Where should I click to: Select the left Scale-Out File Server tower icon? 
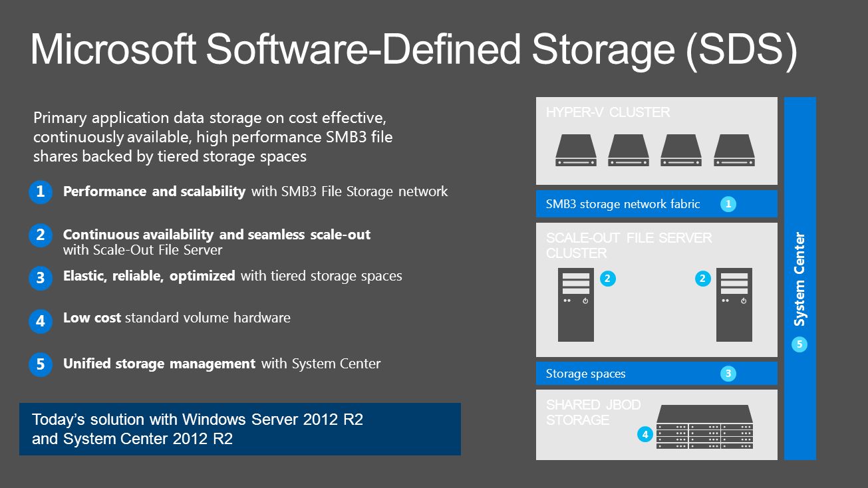pyautogui.click(x=576, y=305)
